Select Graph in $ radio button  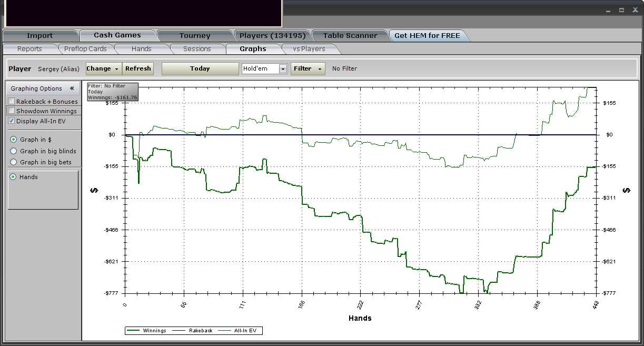pos(14,140)
